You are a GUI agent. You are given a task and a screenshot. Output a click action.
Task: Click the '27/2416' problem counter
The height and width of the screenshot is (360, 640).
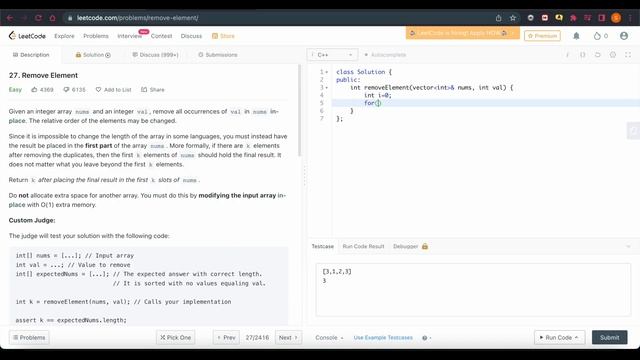point(257,338)
